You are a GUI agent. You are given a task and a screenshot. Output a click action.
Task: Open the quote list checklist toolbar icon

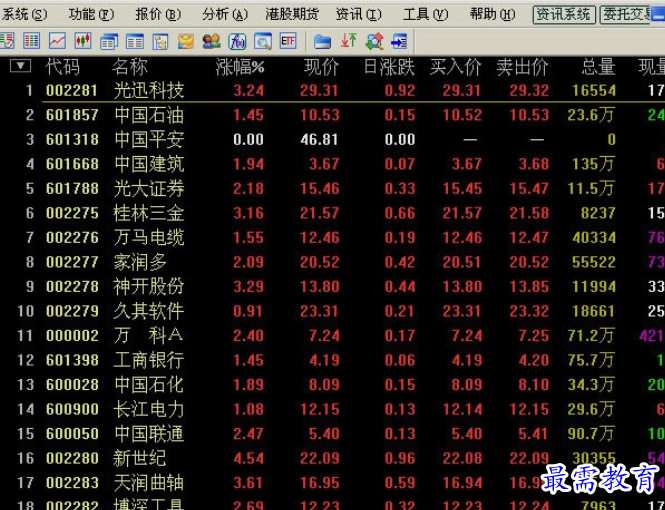(x=7, y=41)
